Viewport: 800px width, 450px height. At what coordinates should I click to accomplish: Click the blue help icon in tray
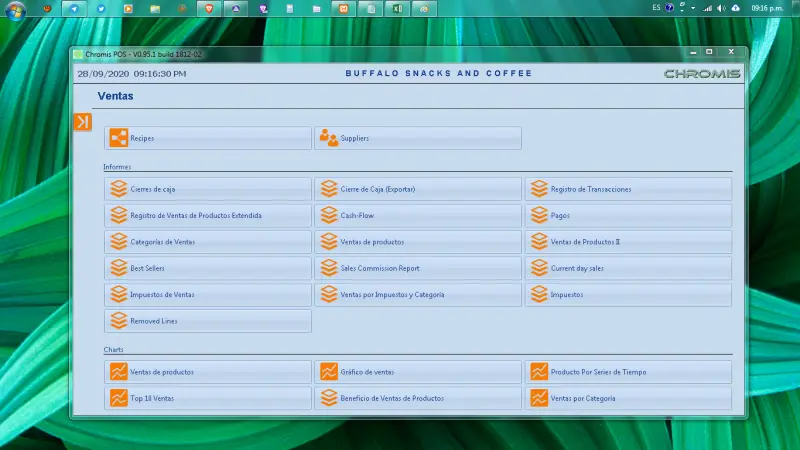(669, 8)
